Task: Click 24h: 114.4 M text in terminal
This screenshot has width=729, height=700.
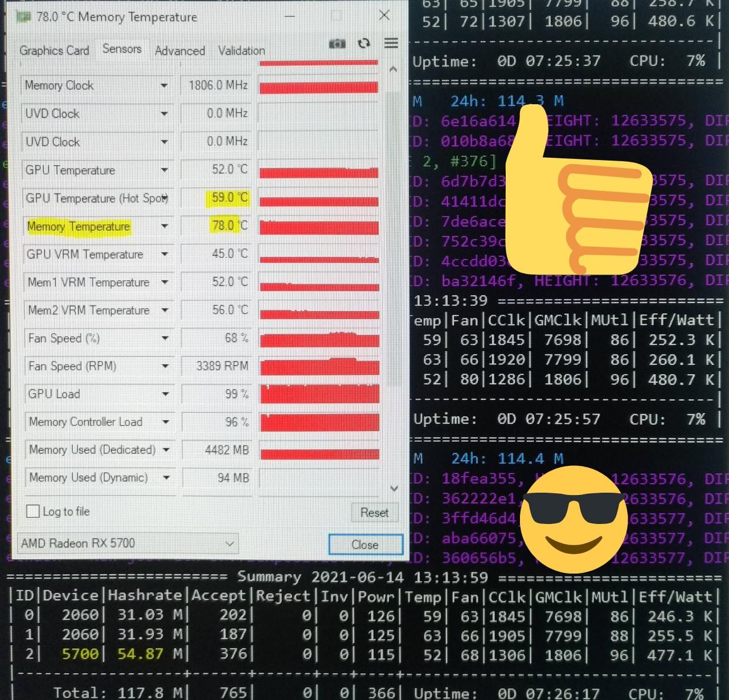Action: pos(507,459)
